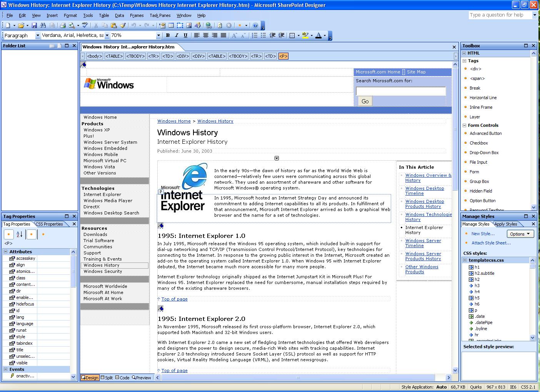This screenshot has height=392, width=540.
Task: Toggle Align Text Left
Action: click(x=197, y=35)
